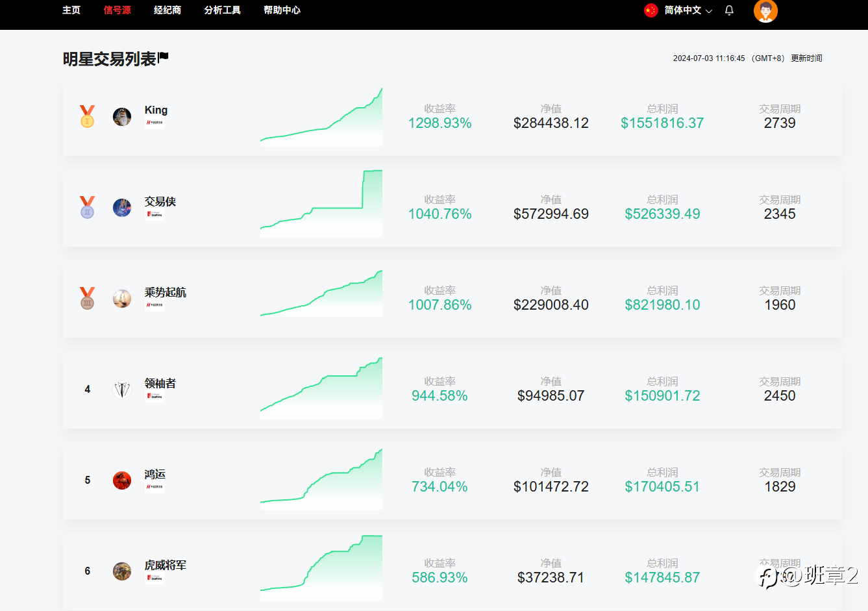
Task: Click the broker logo under 交易侠
Action: tap(155, 214)
